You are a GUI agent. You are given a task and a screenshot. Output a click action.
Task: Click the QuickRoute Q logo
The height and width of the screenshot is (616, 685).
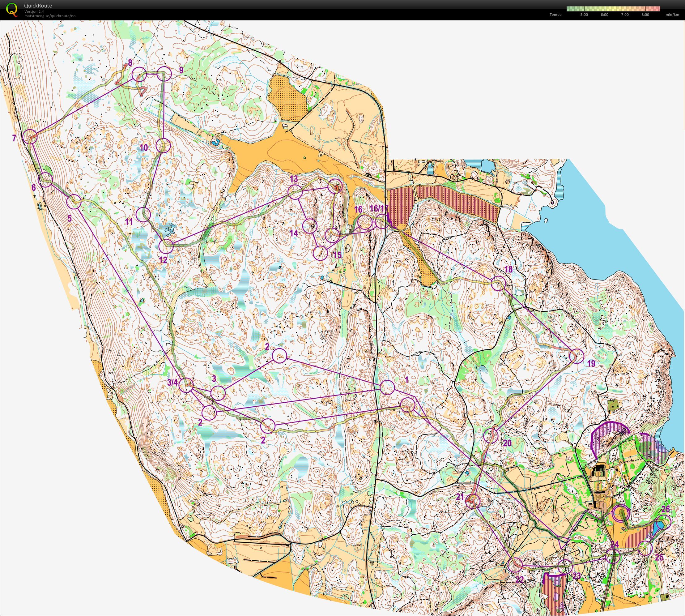(x=12, y=10)
